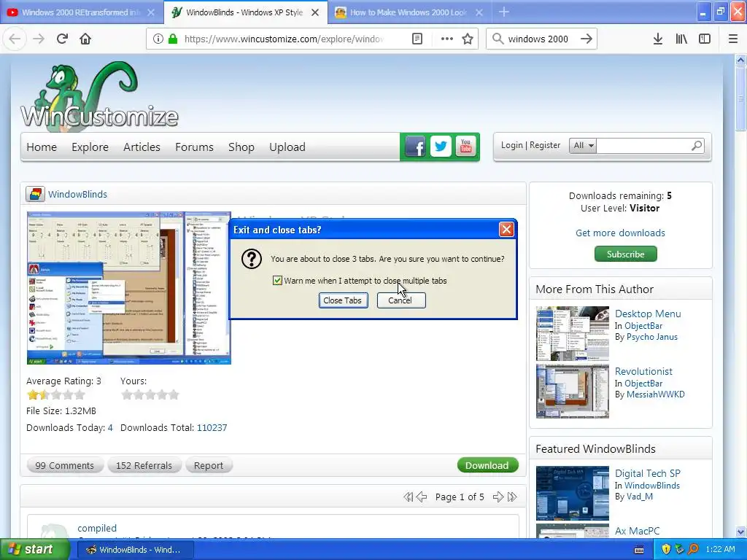Click the green Subscribe button

pyautogui.click(x=625, y=254)
